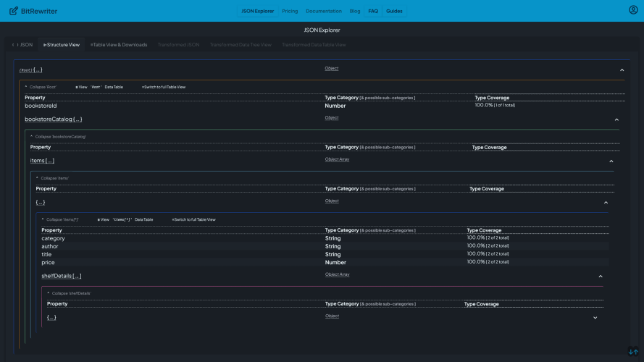
Task: Click the Object type link for Root
Action: click(332, 68)
